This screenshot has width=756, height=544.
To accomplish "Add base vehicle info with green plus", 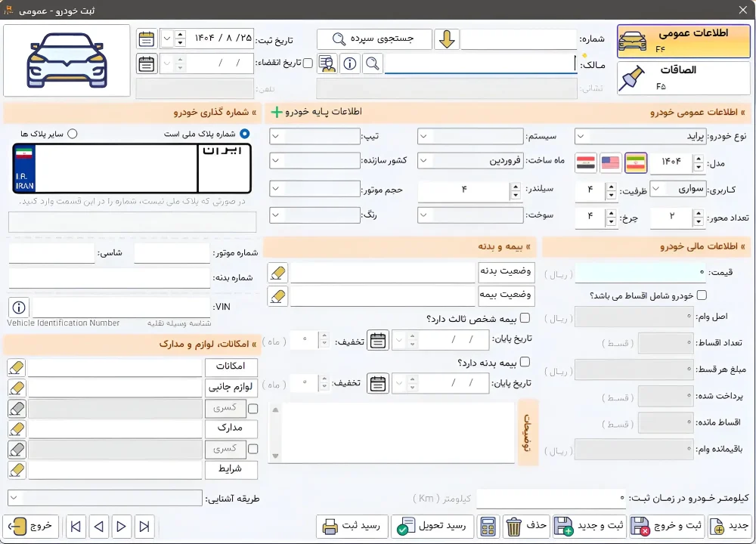I will [x=276, y=112].
